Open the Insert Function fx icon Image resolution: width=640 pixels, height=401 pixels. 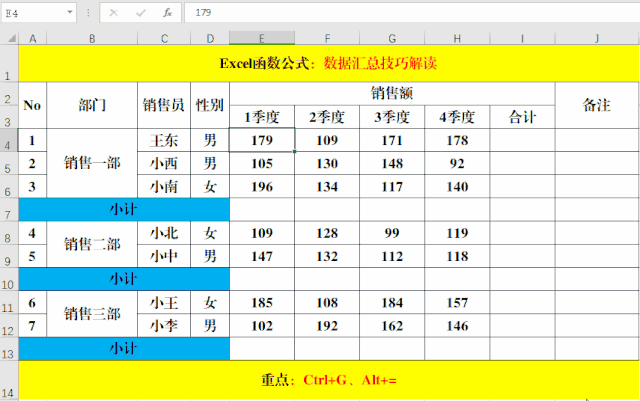167,13
